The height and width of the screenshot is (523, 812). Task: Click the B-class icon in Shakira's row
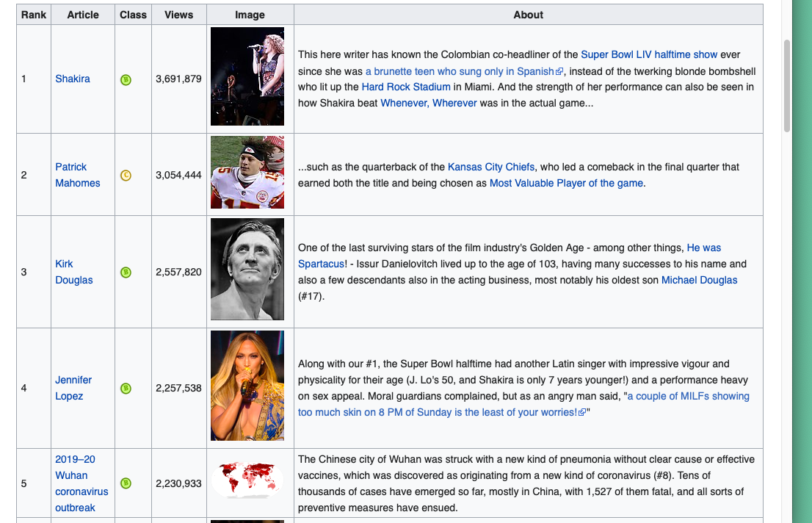pyautogui.click(x=126, y=80)
